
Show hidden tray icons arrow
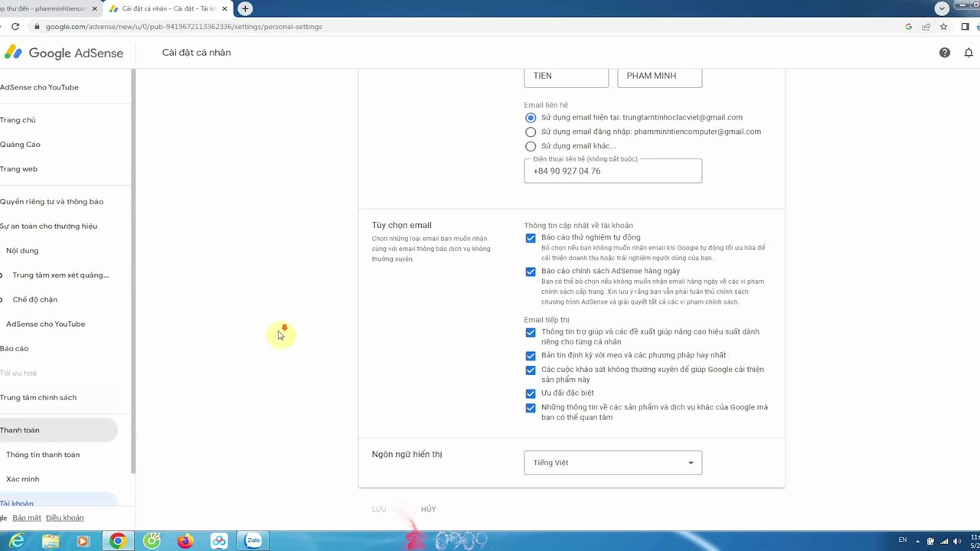pyautogui.click(x=918, y=541)
